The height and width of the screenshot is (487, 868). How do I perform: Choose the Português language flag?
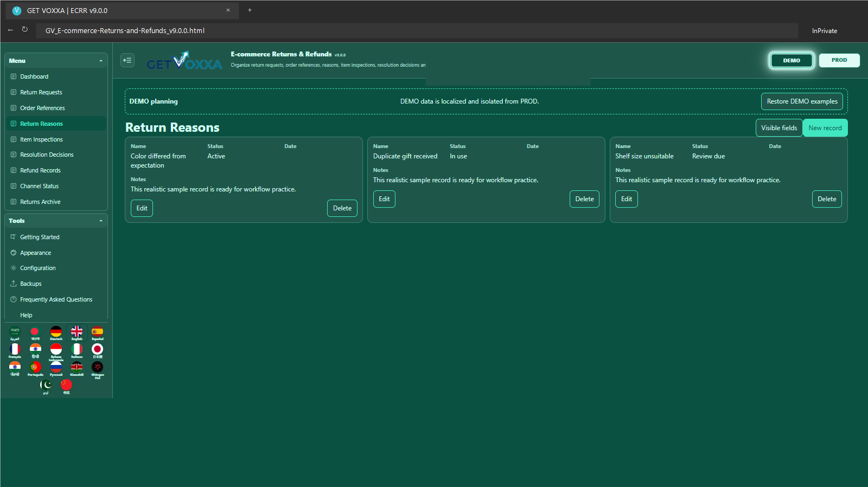tap(35, 369)
